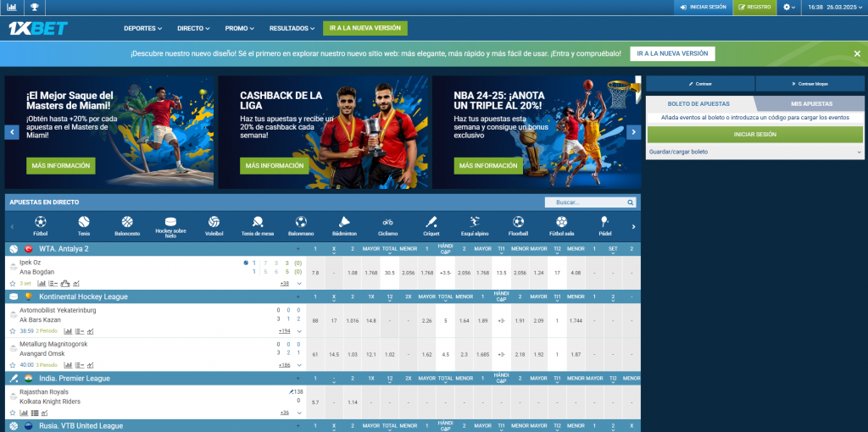
Task: Toggle TOP marker for Metallurg Magnitogorsk match
Action: [13, 349]
